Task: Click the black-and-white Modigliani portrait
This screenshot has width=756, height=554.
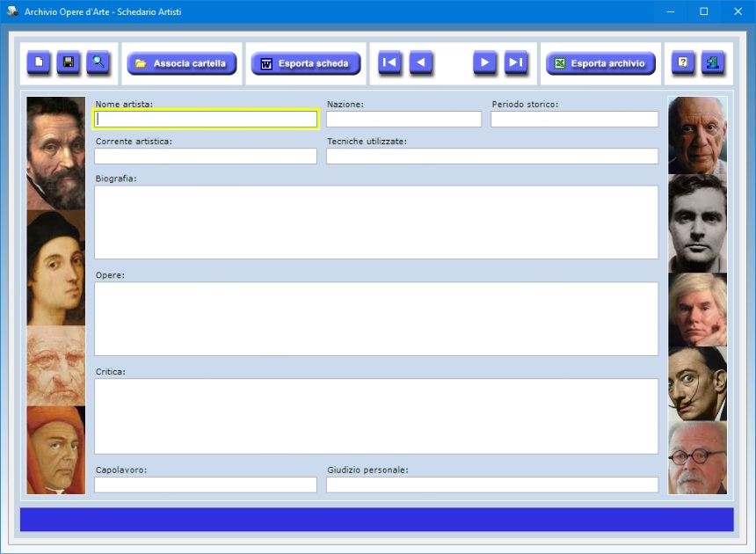Action: (697, 223)
